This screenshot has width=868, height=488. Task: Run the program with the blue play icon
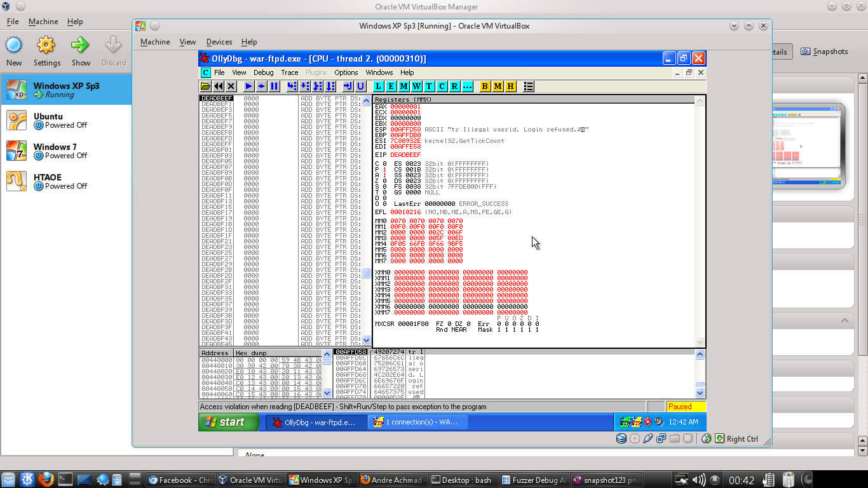point(249,86)
